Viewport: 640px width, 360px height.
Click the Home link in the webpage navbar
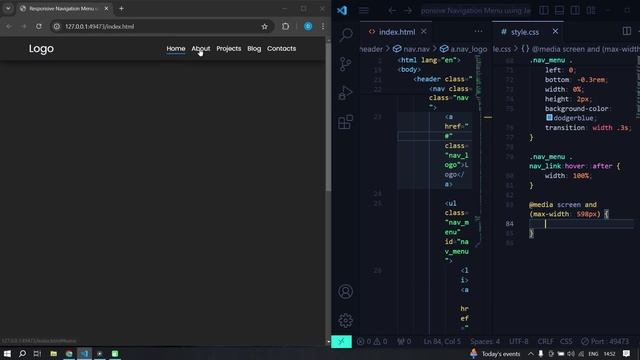[x=176, y=49]
